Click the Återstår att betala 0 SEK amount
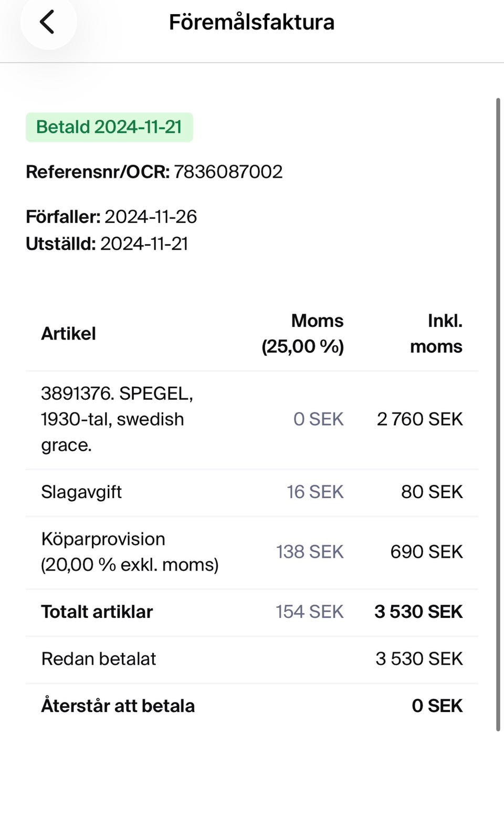 tap(437, 706)
